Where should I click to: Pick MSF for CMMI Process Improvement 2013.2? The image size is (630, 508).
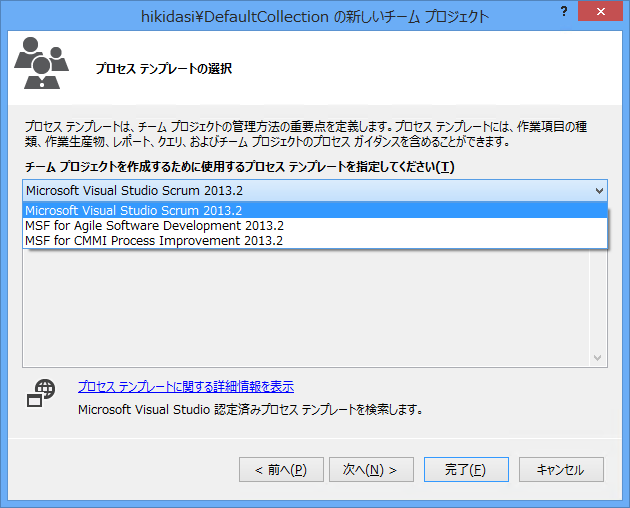tap(315, 240)
